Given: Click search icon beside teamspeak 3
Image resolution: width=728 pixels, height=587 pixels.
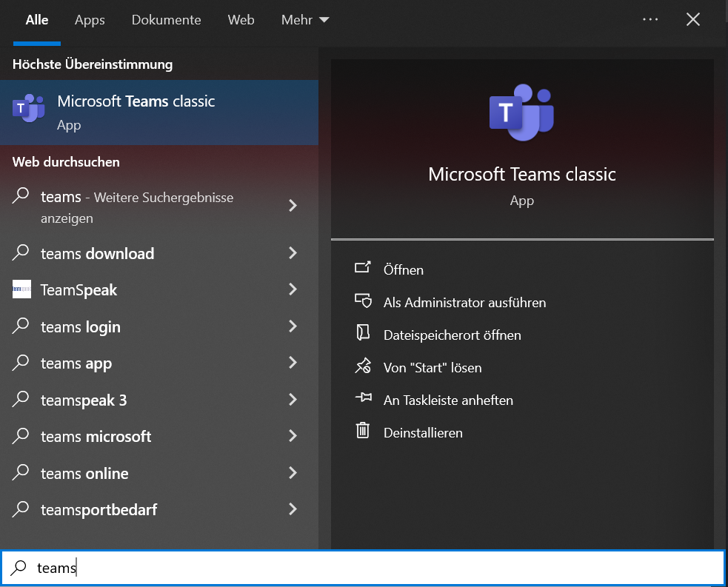Looking at the screenshot, I should coord(21,399).
